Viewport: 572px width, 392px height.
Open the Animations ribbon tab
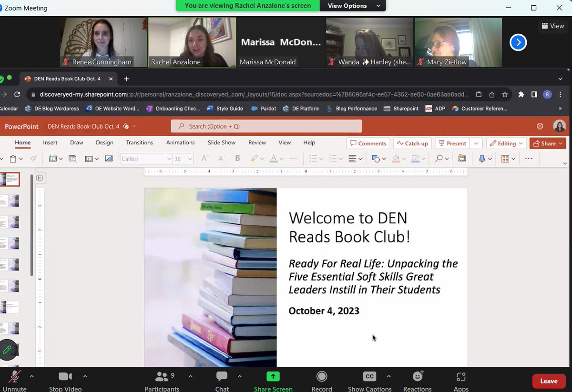(x=180, y=142)
